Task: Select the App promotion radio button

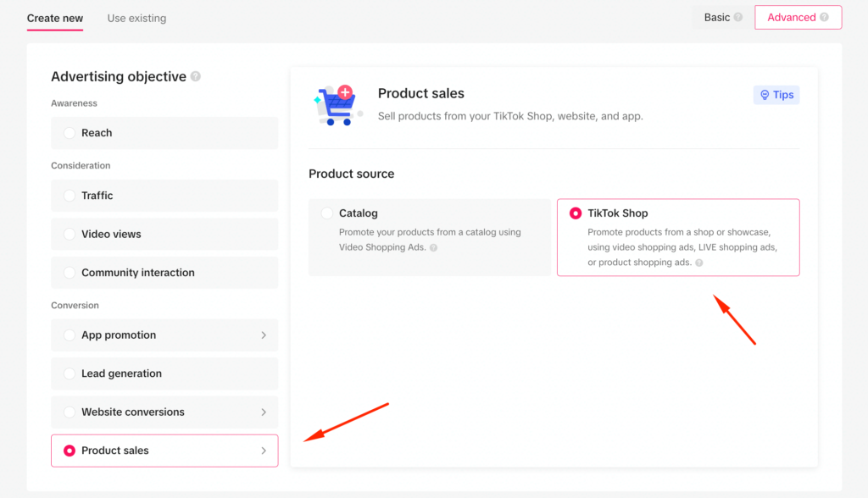Action: coord(70,335)
